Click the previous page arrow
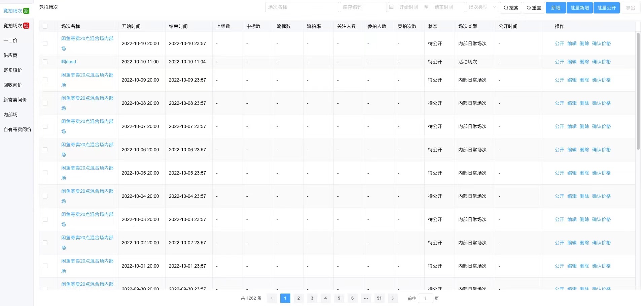Image resolution: width=644 pixels, height=306 pixels. (x=272, y=298)
